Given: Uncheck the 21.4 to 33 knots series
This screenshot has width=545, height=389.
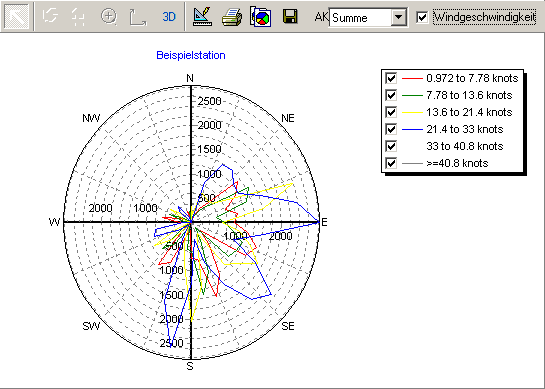Looking at the screenshot, I should [391, 129].
